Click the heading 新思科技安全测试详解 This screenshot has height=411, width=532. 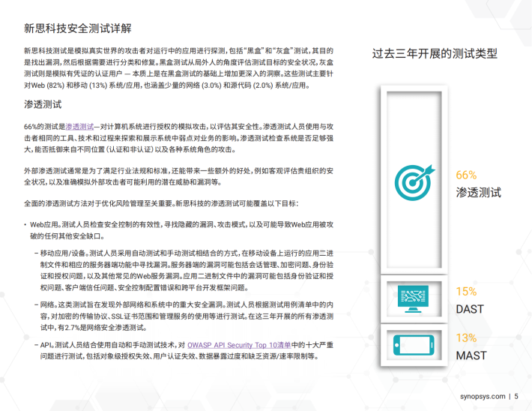coord(77,28)
